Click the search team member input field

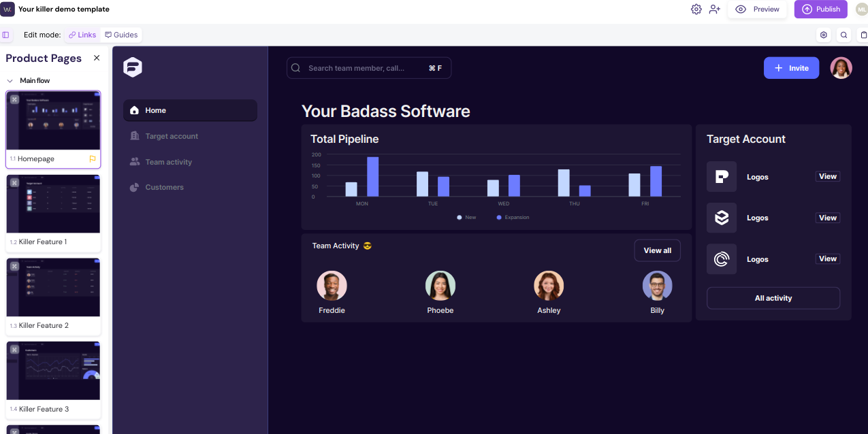(369, 68)
